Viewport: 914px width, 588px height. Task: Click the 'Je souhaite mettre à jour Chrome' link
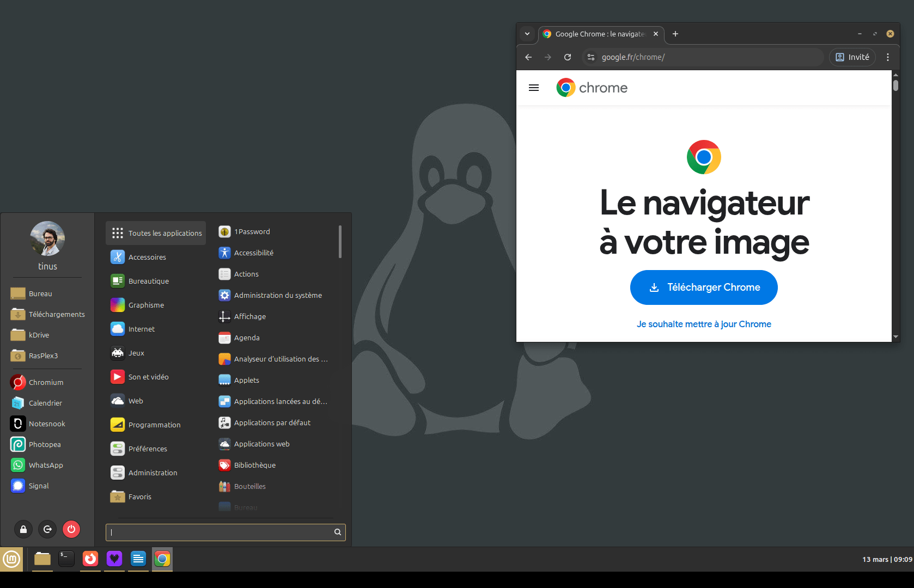(704, 324)
